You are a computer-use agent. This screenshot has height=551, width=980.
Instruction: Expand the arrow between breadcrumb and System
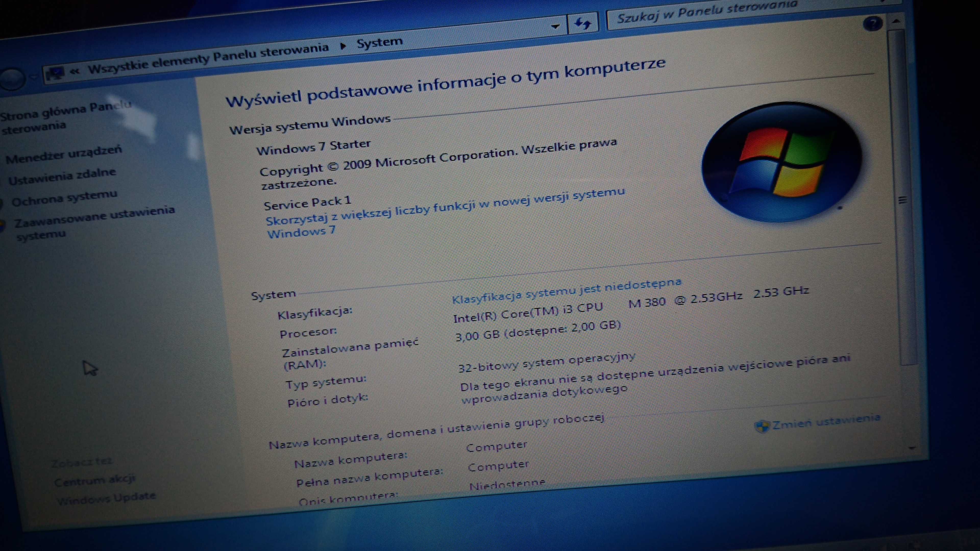point(343,46)
